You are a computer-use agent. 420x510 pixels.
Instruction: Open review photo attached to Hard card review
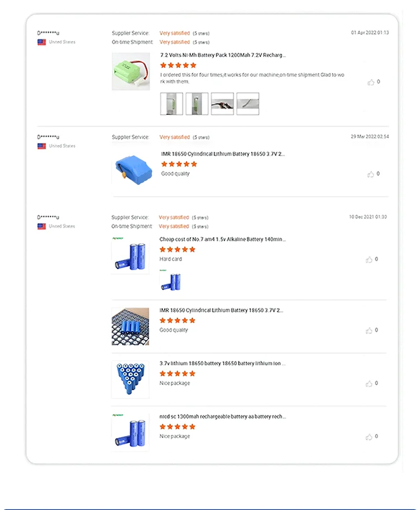[170, 280]
